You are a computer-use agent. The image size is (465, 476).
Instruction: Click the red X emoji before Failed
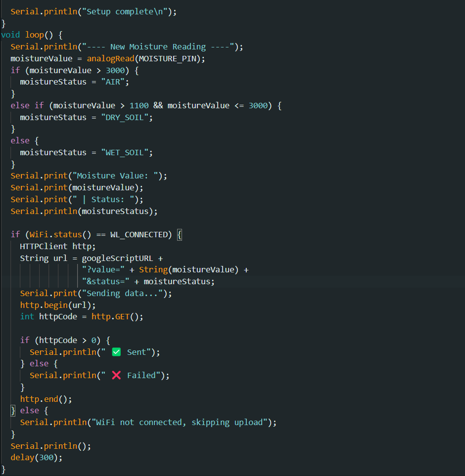click(x=116, y=375)
